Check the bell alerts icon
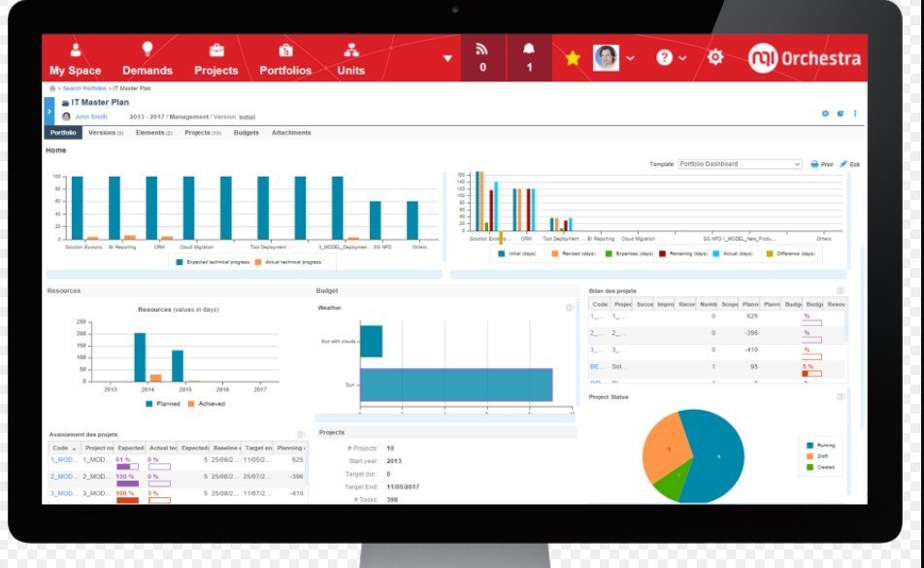This screenshot has width=924, height=568. 529,50
